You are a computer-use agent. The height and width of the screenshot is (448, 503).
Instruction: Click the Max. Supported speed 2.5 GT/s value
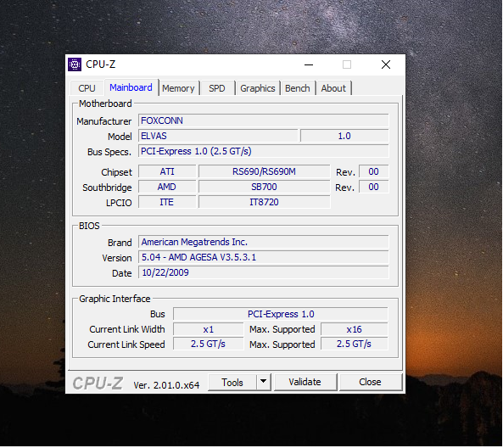[355, 344]
